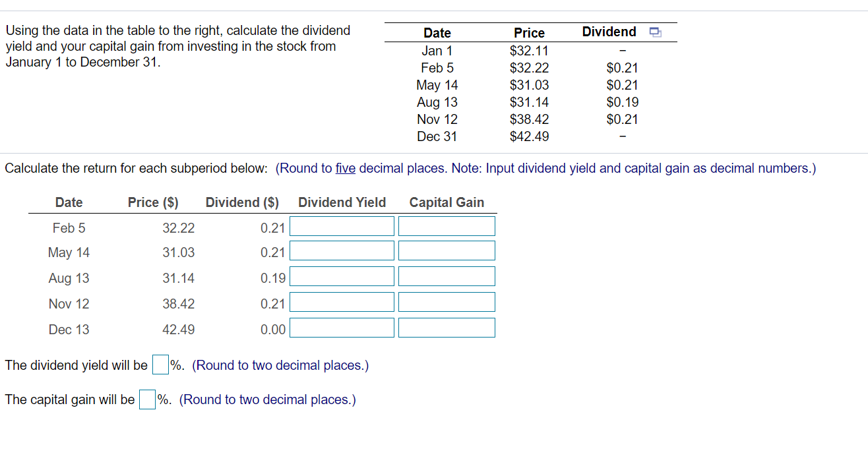Click the Dividend Yield field for Dec 13

342,327
